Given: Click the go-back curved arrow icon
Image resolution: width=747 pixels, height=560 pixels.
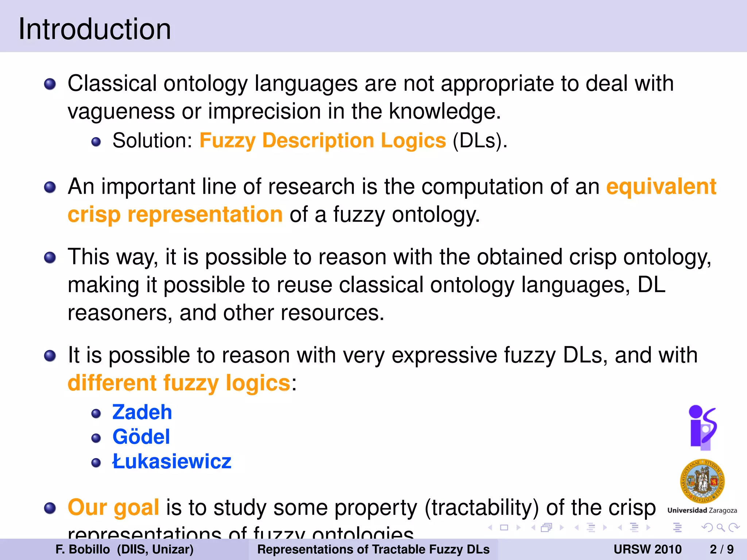Looking at the screenshot, I should (x=707, y=527).
